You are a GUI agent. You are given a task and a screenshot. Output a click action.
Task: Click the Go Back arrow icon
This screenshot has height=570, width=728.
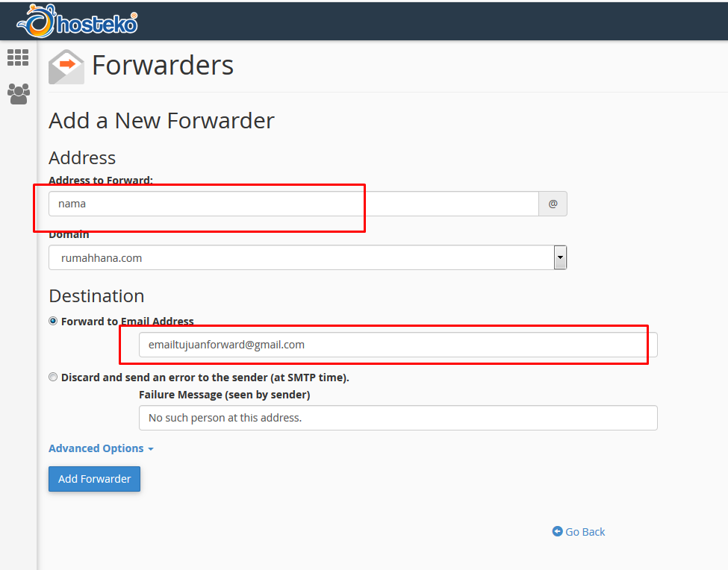[557, 531]
